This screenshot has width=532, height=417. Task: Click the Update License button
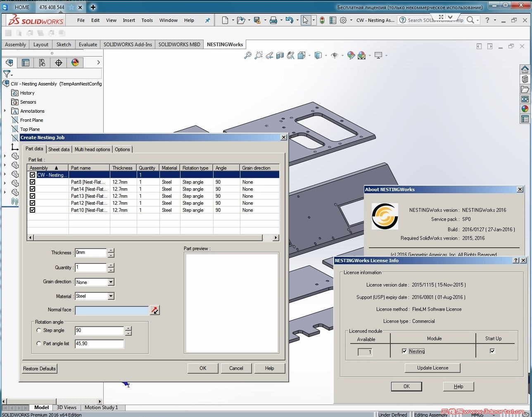tap(432, 368)
